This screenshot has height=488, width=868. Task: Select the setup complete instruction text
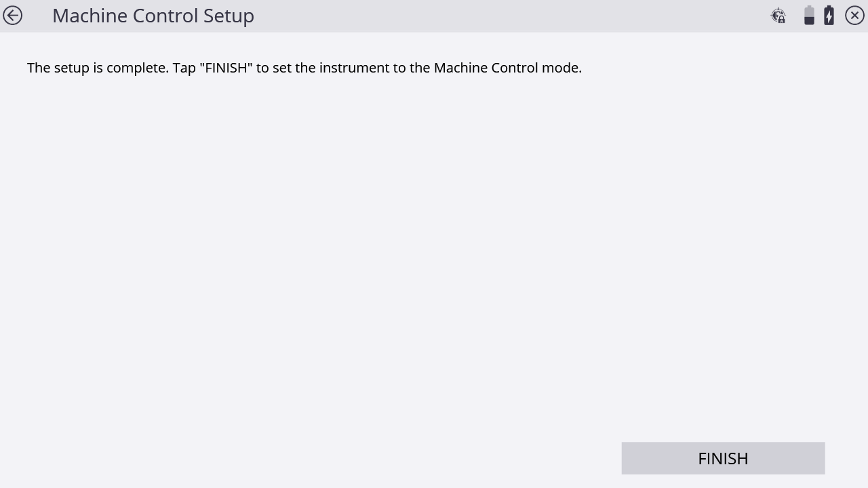click(x=304, y=68)
